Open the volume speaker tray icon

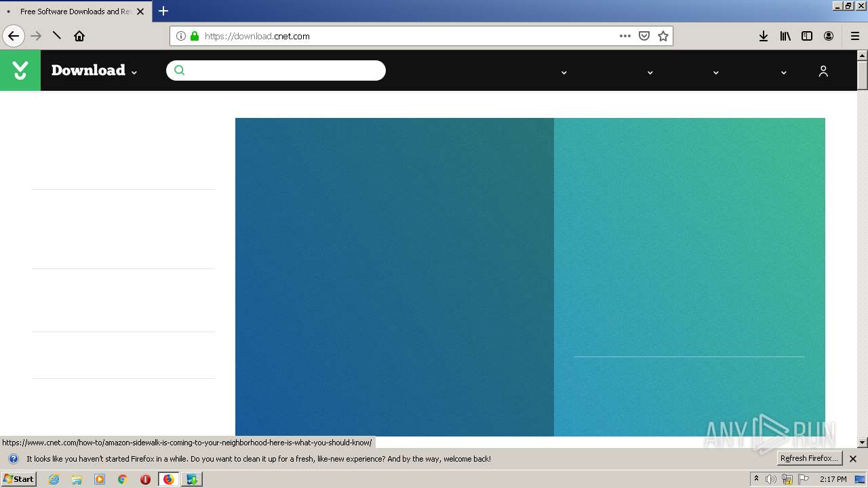(x=771, y=479)
